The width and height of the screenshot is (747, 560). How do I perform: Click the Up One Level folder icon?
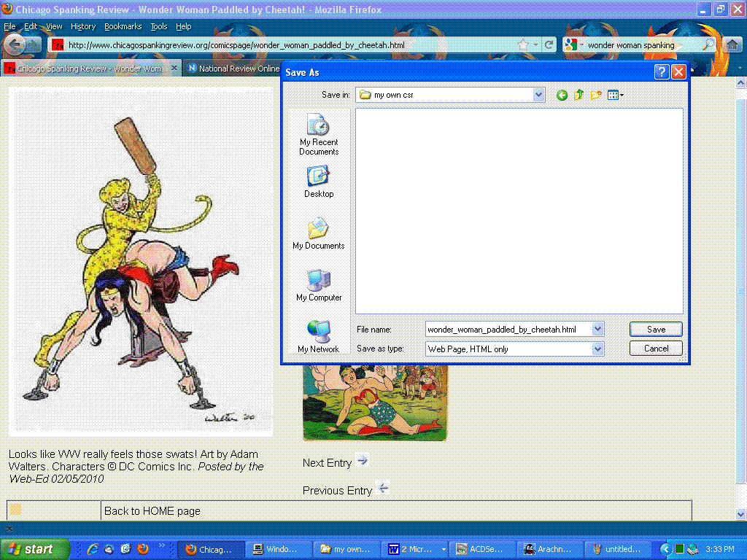click(x=578, y=96)
